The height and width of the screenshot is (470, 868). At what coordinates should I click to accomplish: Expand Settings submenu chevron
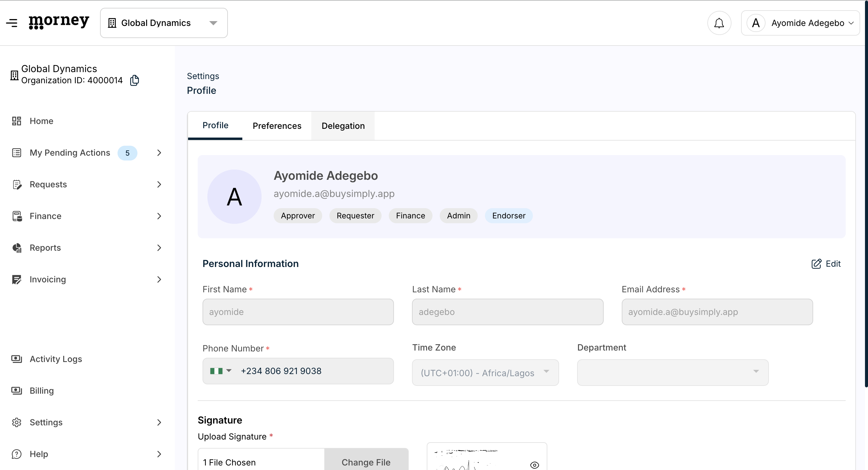(x=159, y=422)
